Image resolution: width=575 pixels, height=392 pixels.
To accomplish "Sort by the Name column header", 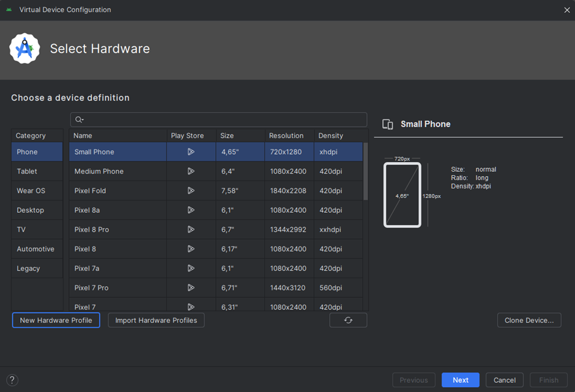I will point(117,136).
